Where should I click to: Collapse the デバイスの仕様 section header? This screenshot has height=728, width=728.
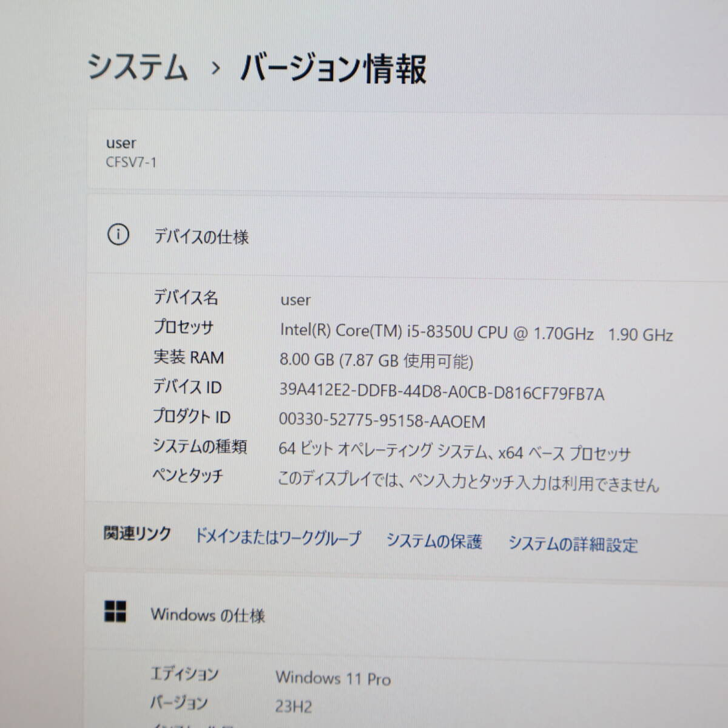click(x=407, y=235)
